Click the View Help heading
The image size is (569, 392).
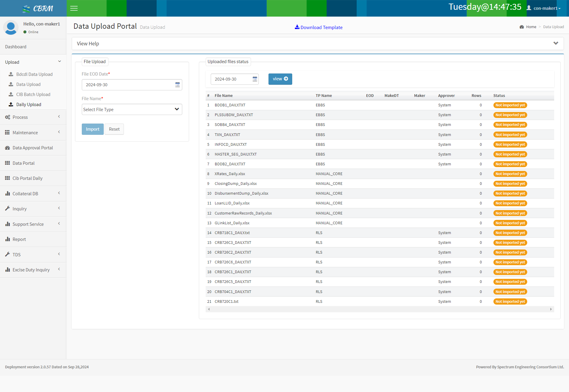(88, 44)
